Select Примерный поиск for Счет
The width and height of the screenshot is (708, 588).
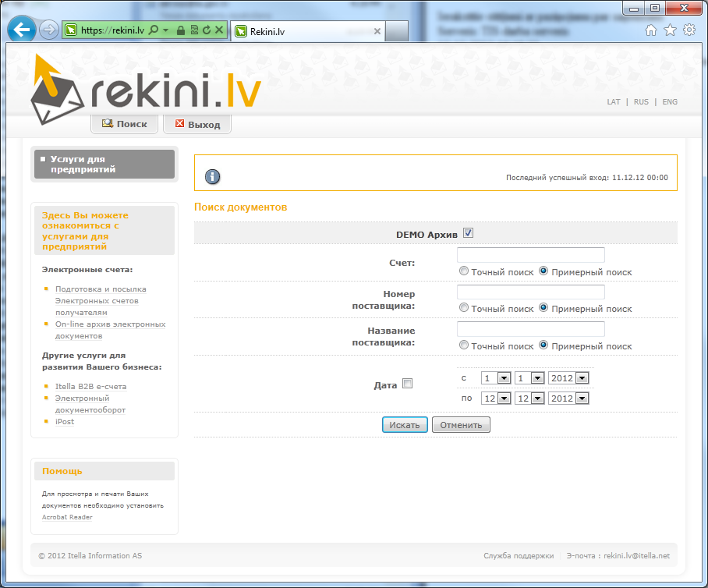point(543,271)
